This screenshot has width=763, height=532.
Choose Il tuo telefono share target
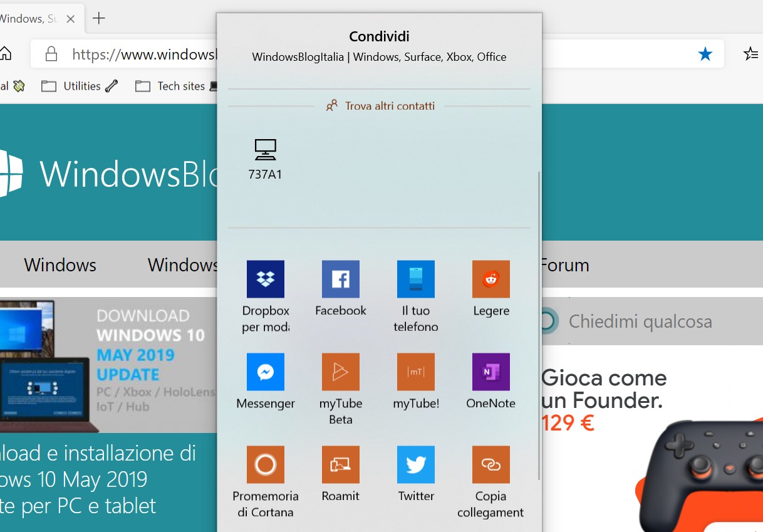tap(416, 296)
